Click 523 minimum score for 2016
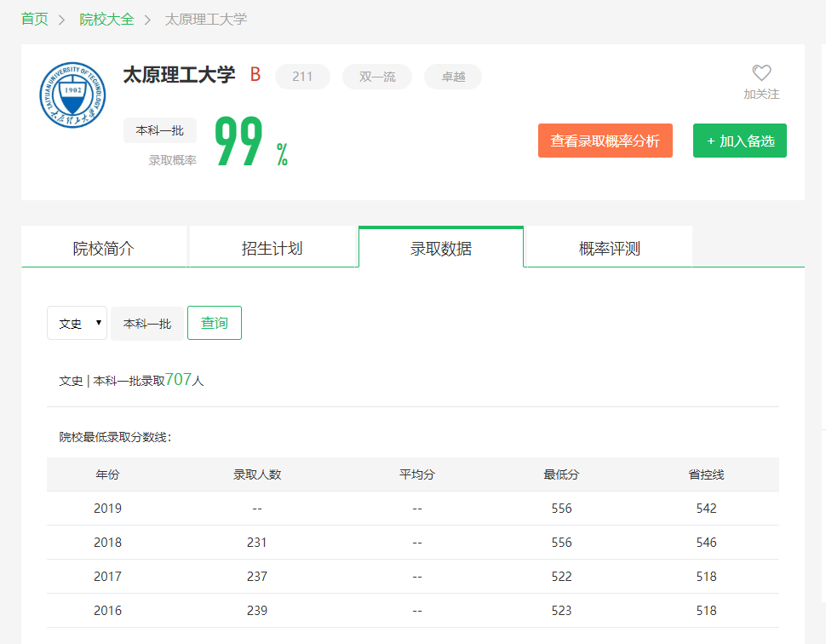 (x=561, y=611)
